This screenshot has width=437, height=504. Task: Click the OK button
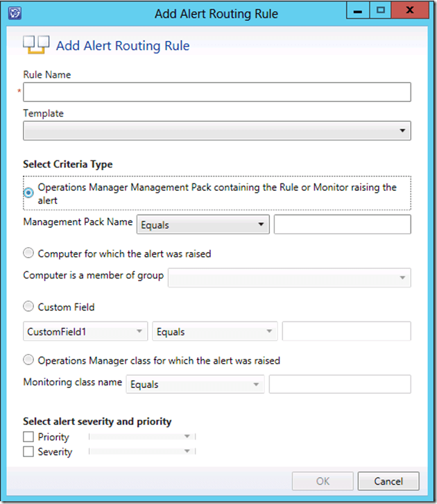(323, 481)
